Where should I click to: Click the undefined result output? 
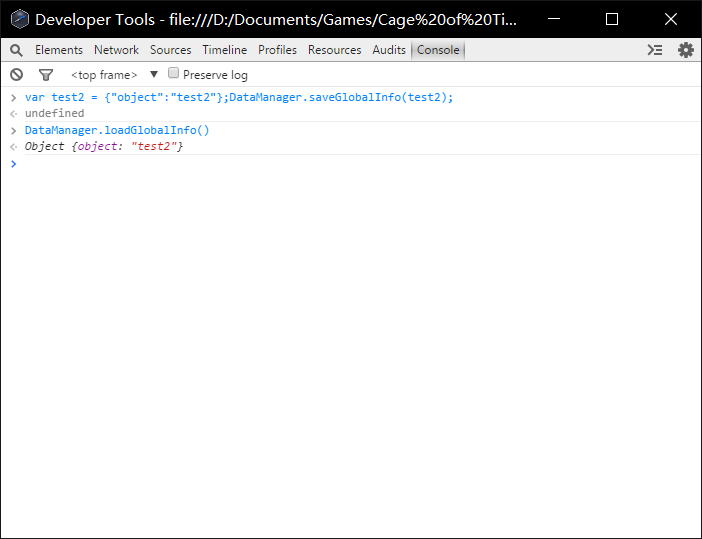(x=55, y=113)
